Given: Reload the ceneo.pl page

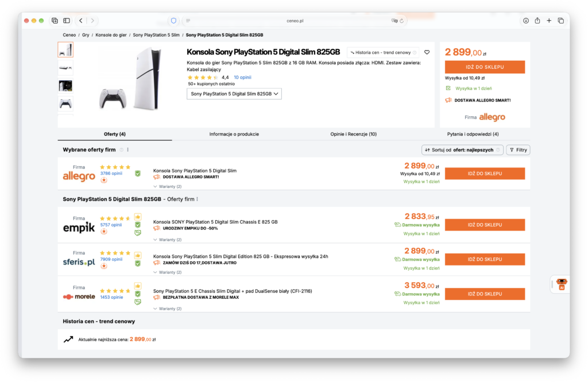Looking at the screenshot, I should pyautogui.click(x=401, y=21).
